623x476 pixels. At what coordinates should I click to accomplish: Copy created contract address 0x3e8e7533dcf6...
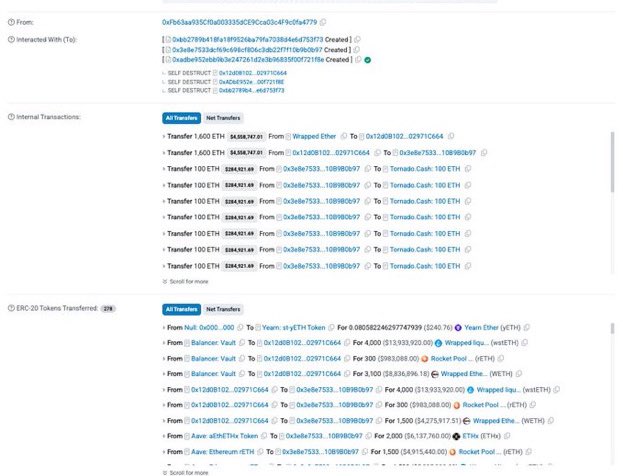tap(356, 50)
